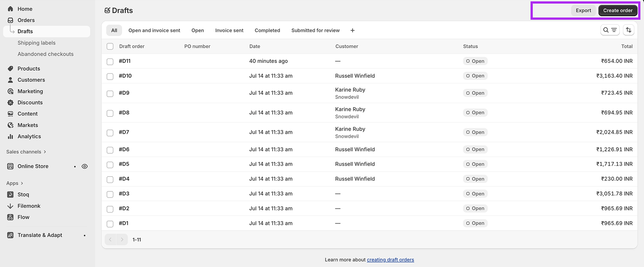Click the Products tag icon
Screen dimensions: 644x267
click(x=10, y=69)
